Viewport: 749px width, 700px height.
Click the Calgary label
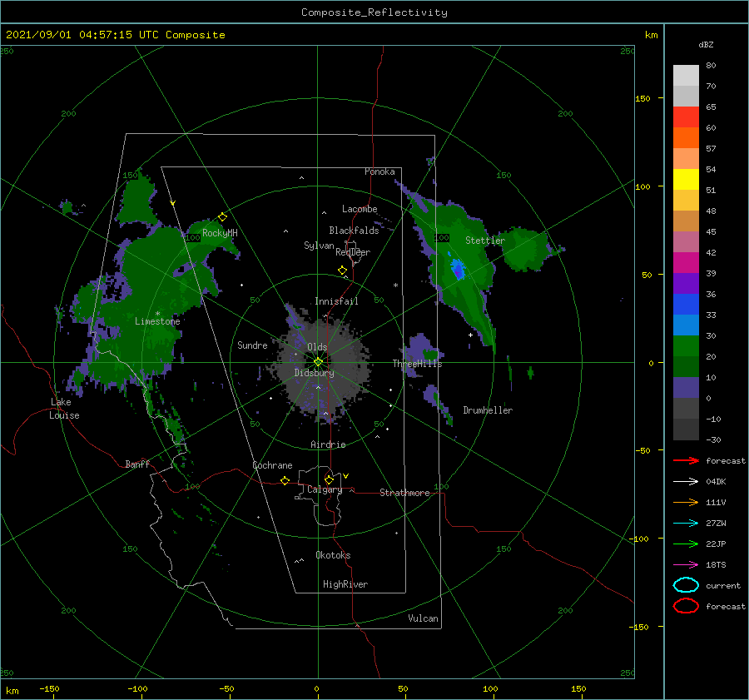[325, 489]
